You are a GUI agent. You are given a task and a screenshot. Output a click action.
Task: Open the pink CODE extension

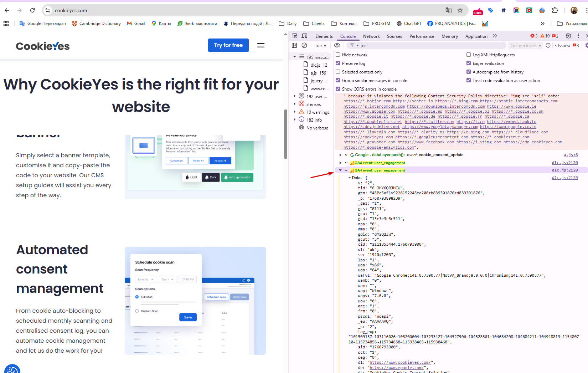478,11
